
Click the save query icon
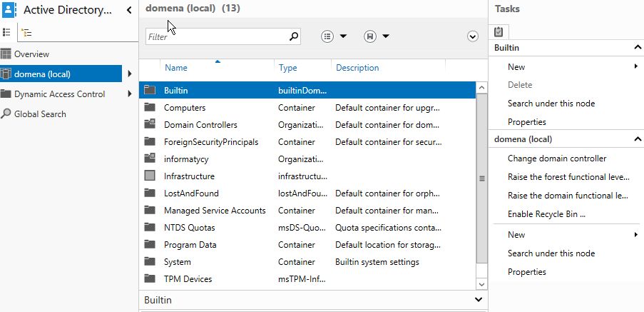click(x=370, y=36)
